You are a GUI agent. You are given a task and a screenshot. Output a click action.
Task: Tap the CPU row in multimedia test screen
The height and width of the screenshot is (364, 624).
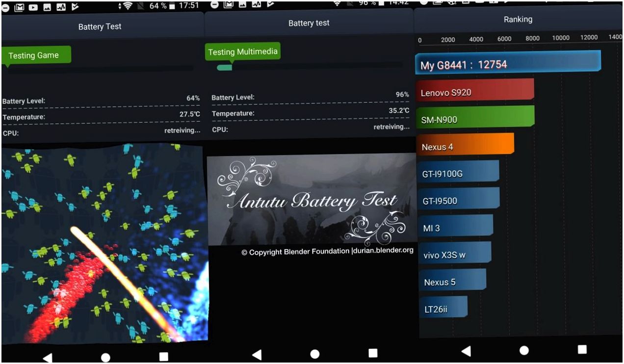tap(311, 129)
